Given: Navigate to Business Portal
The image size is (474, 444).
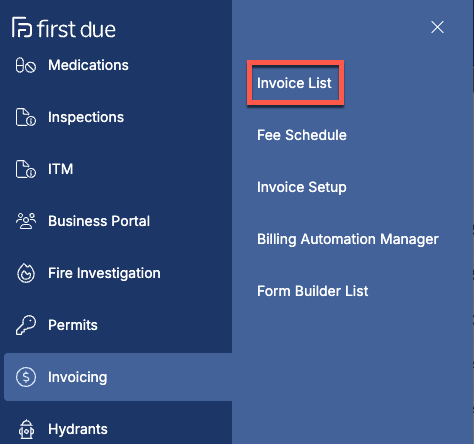Looking at the screenshot, I should click(99, 221).
